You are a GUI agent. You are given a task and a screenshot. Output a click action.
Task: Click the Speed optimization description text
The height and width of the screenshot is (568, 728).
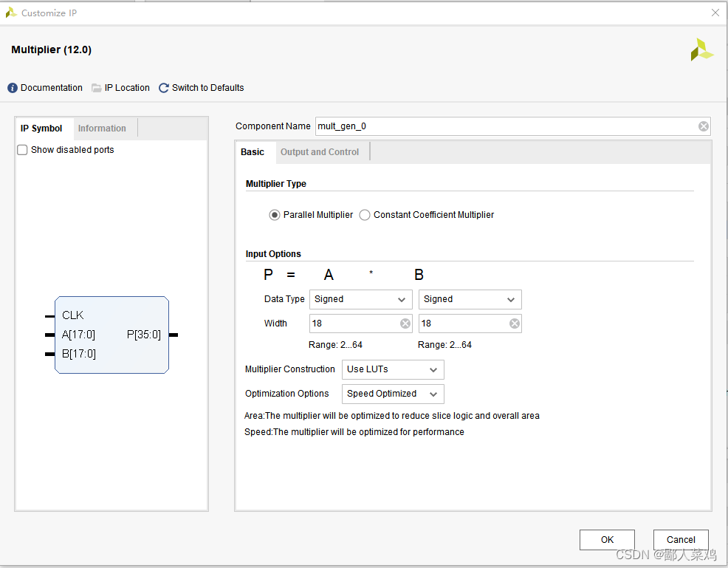354,432
